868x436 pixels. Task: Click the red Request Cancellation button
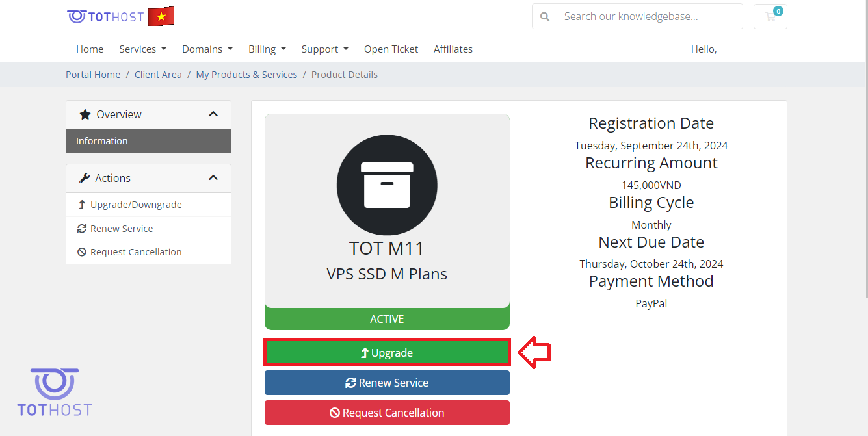(x=387, y=413)
